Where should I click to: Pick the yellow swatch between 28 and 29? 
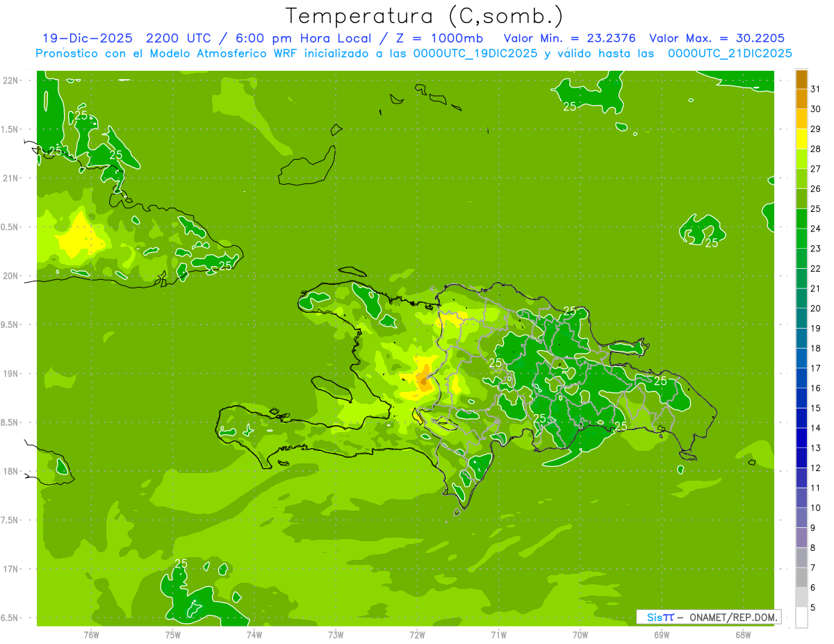[x=801, y=139]
